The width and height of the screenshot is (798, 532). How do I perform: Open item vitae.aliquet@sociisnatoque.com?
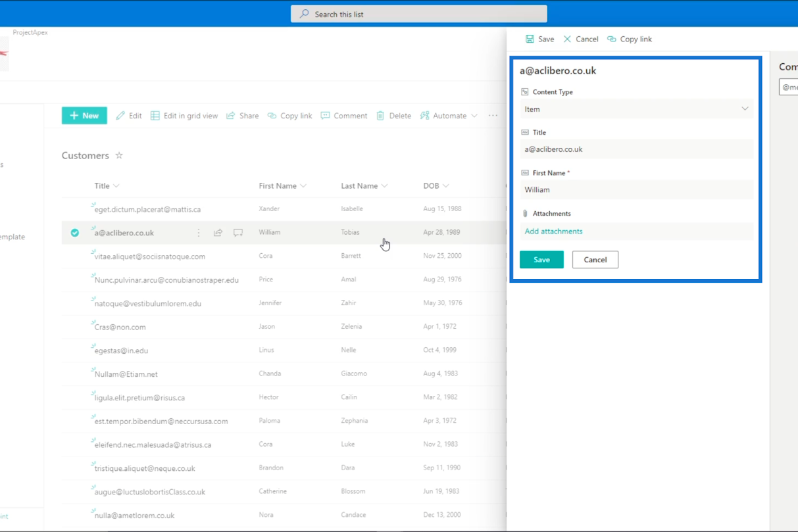click(150, 256)
